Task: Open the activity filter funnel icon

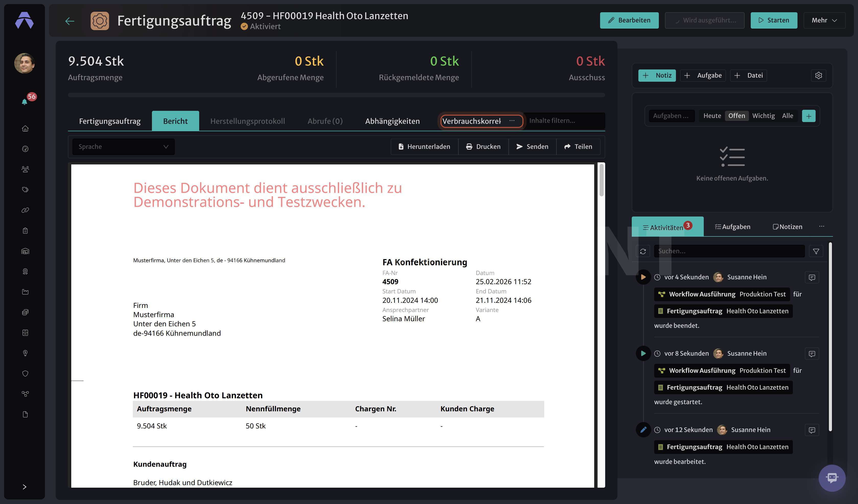Action: tap(816, 251)
